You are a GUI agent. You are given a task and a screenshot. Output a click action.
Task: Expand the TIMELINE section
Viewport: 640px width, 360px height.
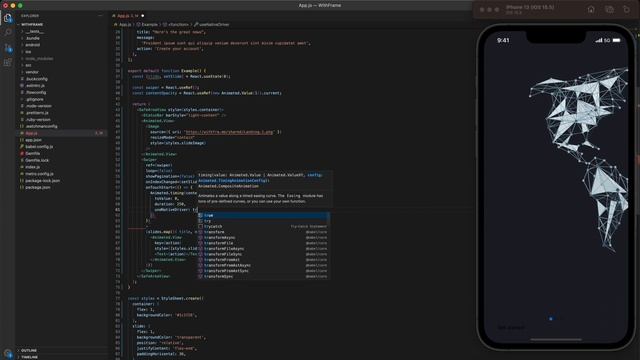[61, 357]
